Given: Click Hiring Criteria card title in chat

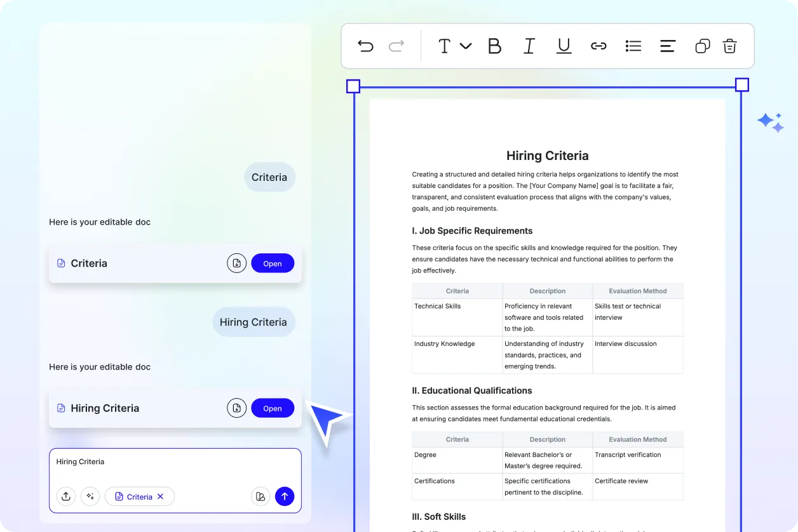Looking at the screenshot, I should tap(105, 408).
